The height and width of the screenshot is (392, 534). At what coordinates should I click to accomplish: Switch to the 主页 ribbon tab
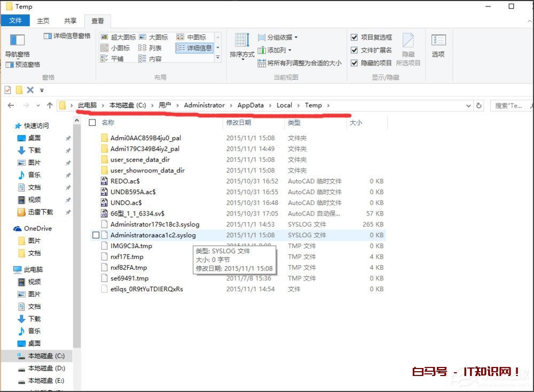(x=43, y=21)
